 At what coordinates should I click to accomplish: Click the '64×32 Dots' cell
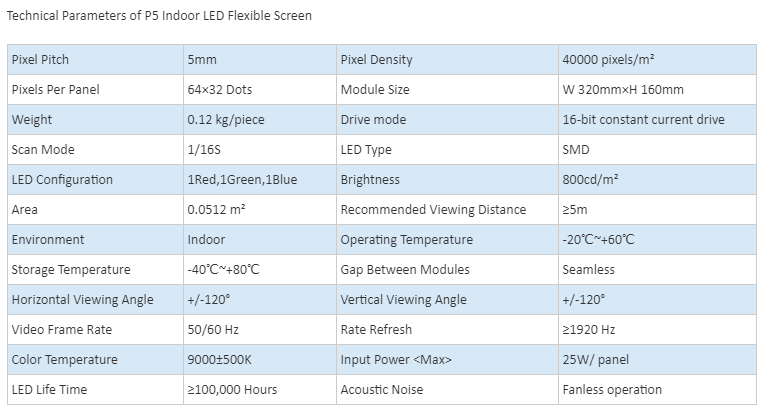tap(260, 90)
